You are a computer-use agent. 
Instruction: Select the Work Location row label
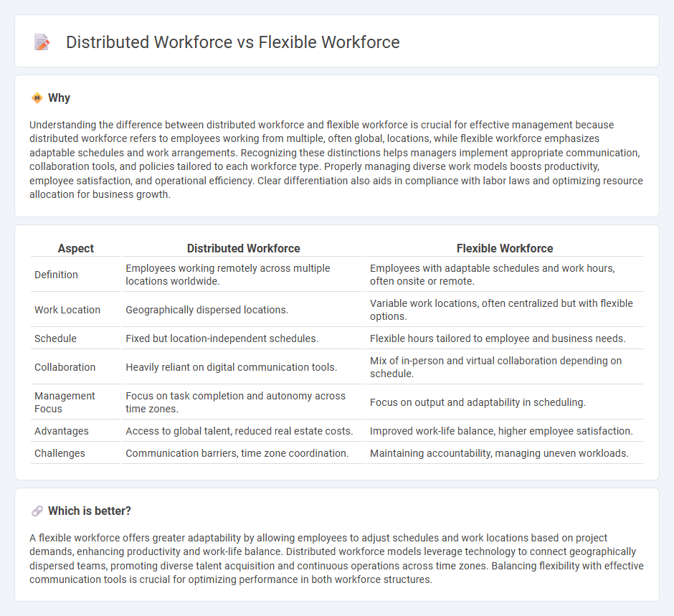pos(67,310)
